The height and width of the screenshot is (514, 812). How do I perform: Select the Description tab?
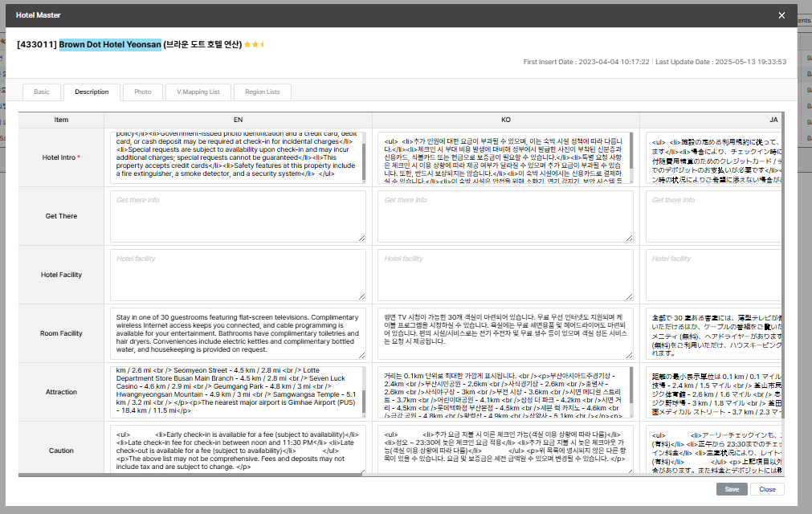coord(92,92)
